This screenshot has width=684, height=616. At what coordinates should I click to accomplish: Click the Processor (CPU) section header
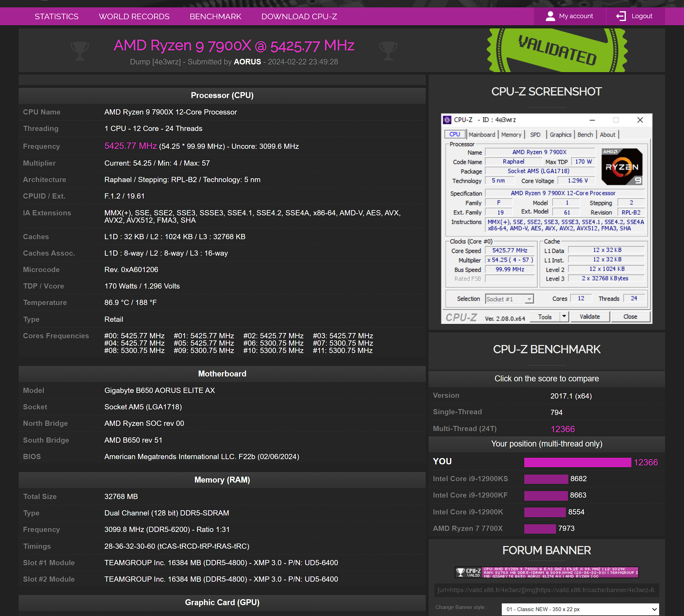click(x=222, y=95)
